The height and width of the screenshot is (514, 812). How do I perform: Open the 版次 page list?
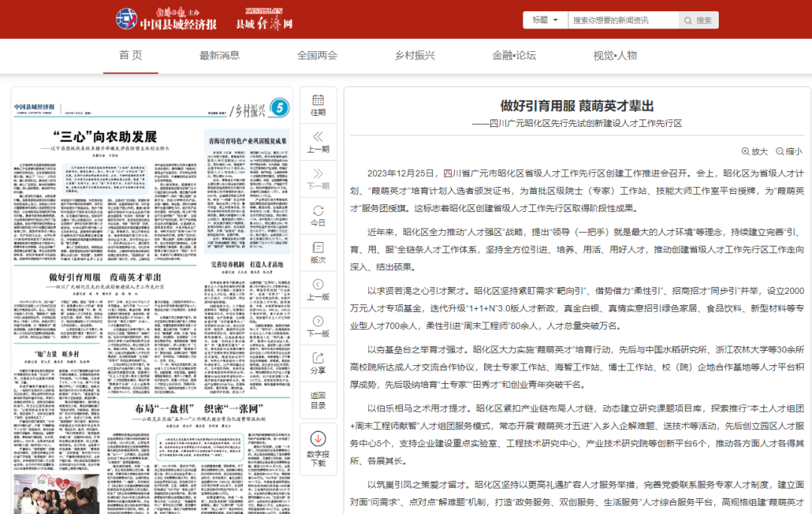(318, 252)
